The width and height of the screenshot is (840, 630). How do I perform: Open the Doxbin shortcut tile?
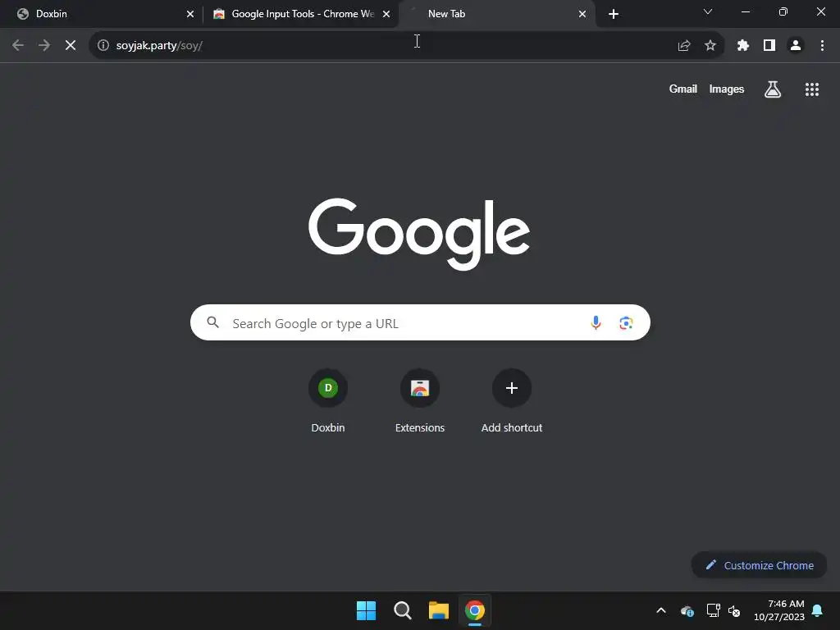click(328, 401)
